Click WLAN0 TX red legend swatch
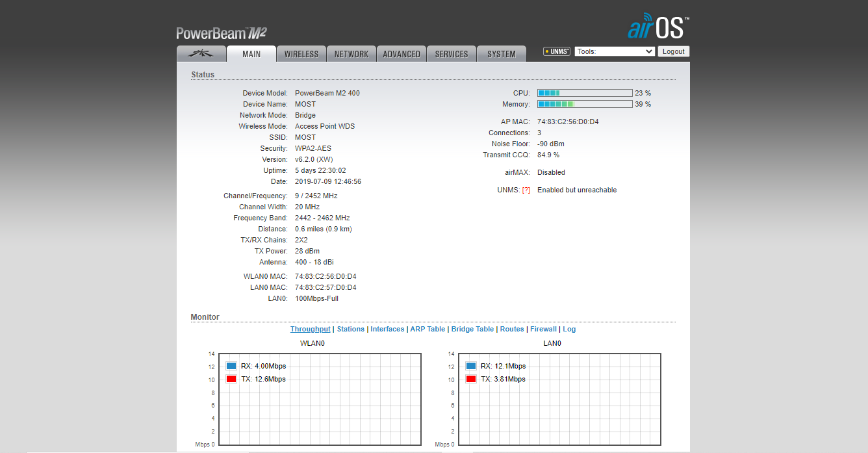Image resolution: width=868 pixels, height=453 pixels. pos(231,379)
